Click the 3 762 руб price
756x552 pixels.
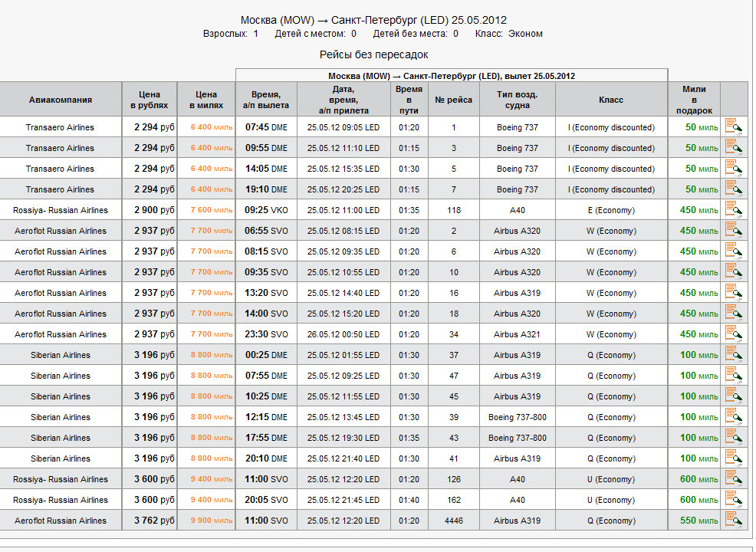154,521
